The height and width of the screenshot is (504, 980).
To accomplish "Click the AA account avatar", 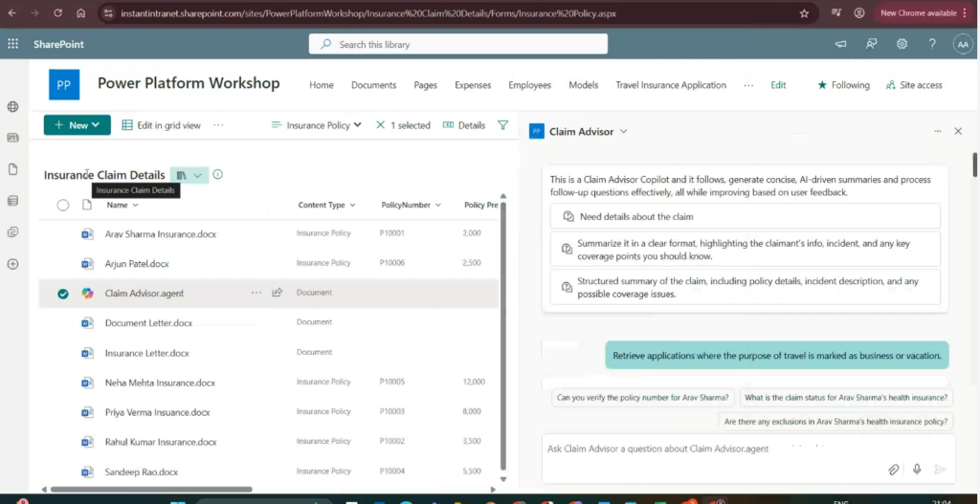I will 963,44.
